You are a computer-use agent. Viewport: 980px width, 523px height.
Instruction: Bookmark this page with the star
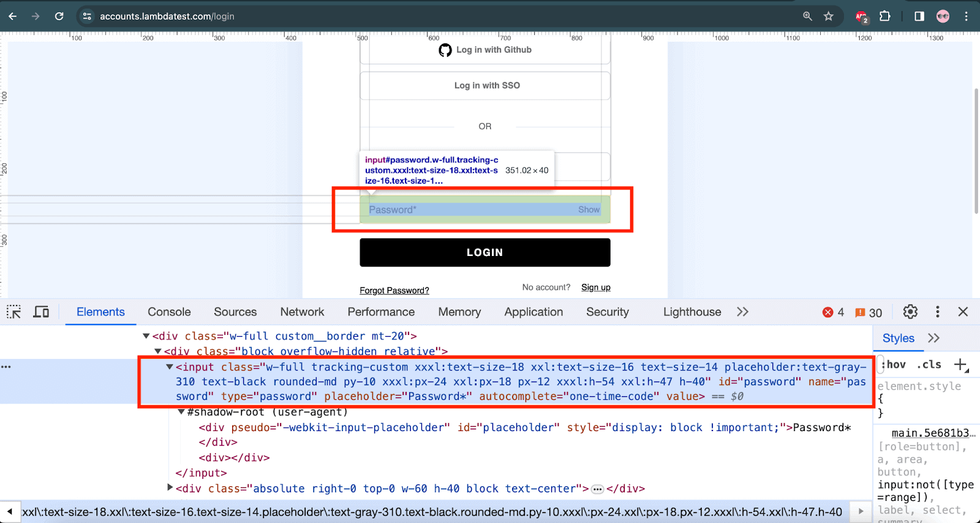coord(829,17)
